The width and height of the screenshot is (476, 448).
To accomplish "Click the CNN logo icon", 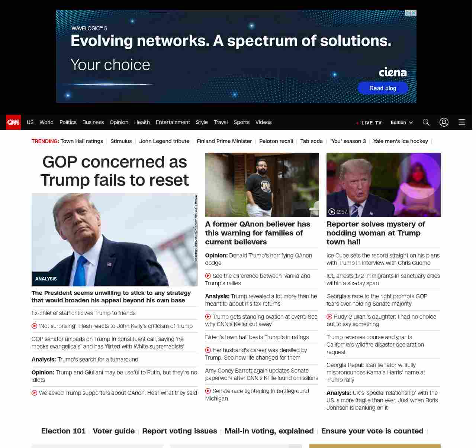I will coord(13,122).
